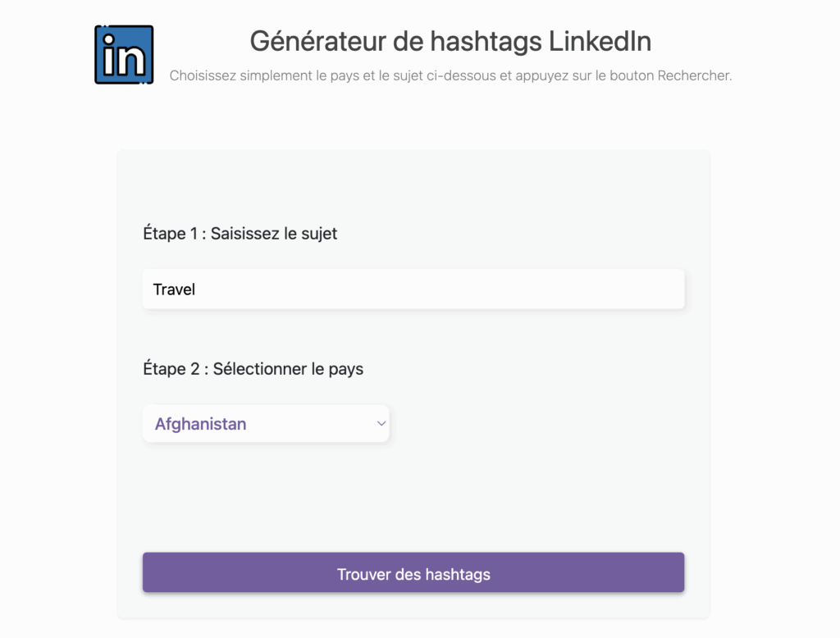Click the word "sujet" in the step one label
This screenshot has height=638, width=840.
tap(318, 234)
